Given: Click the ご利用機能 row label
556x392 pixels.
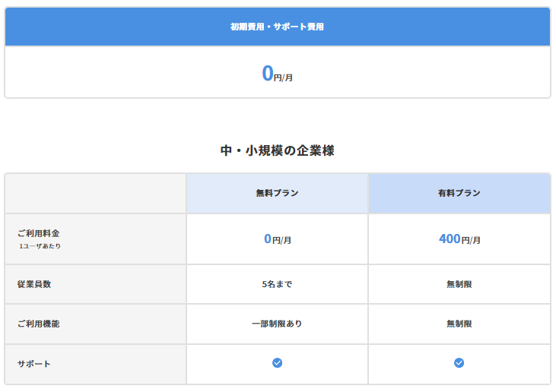Looking at the screenshot, I should tap(38, 324).
